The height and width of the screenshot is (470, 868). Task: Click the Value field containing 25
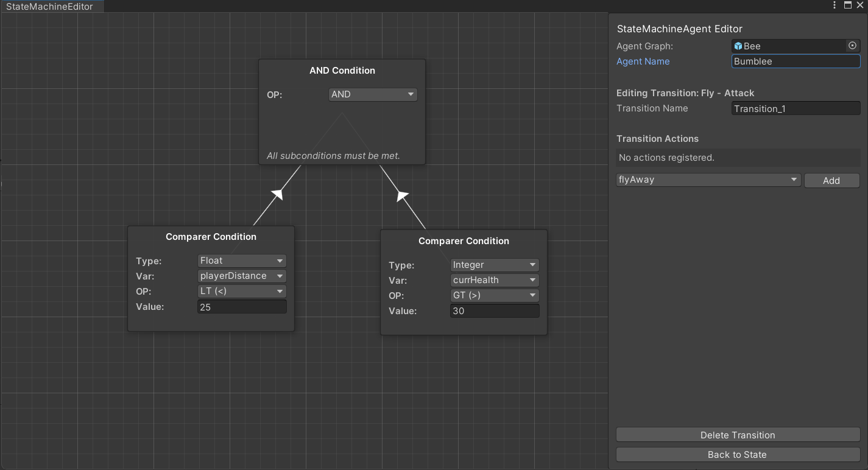242,307
